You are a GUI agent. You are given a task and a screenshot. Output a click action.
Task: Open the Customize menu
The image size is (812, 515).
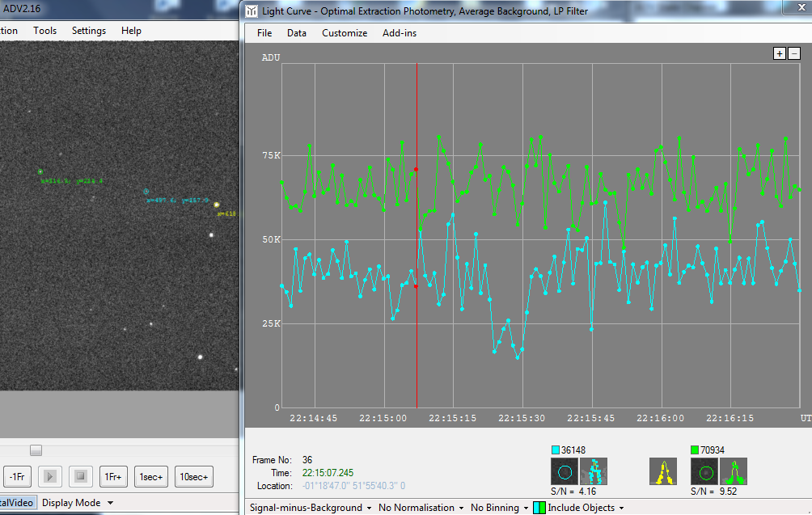point(345,33)
